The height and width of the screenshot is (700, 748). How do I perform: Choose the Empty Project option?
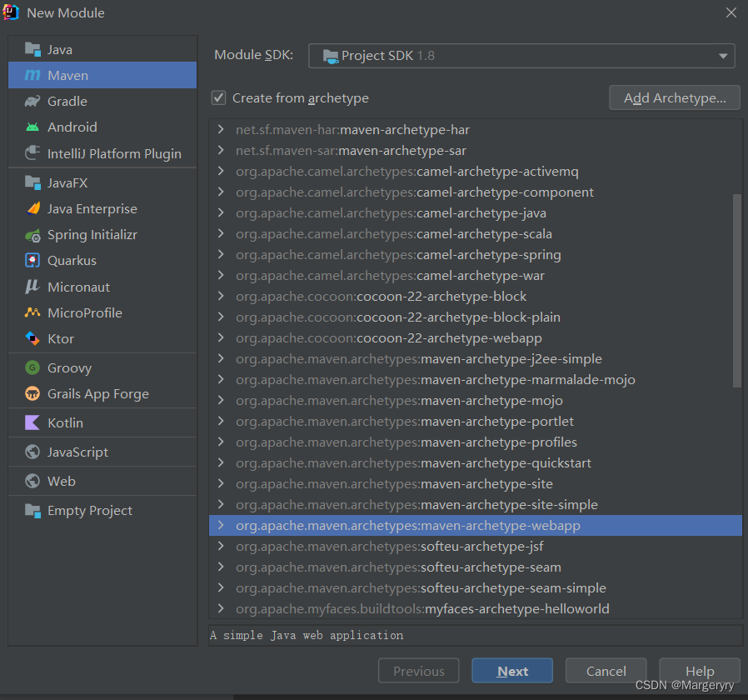point(87,510)
